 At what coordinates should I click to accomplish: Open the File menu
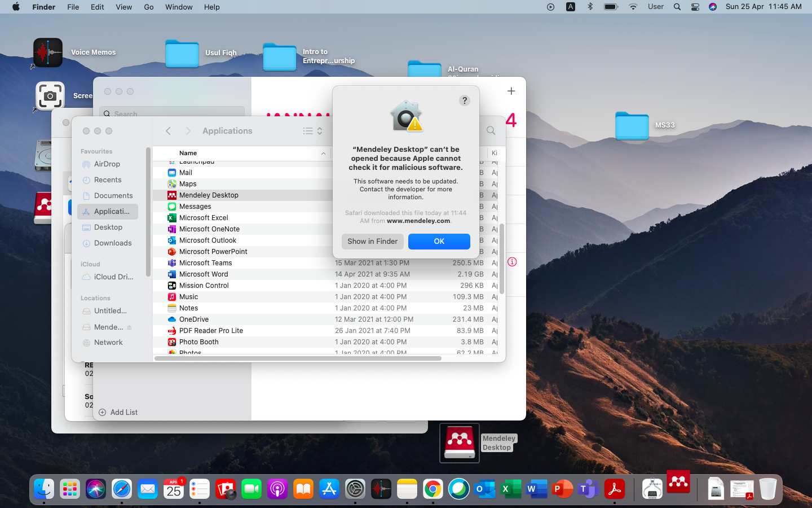click(x=73, y=7)
